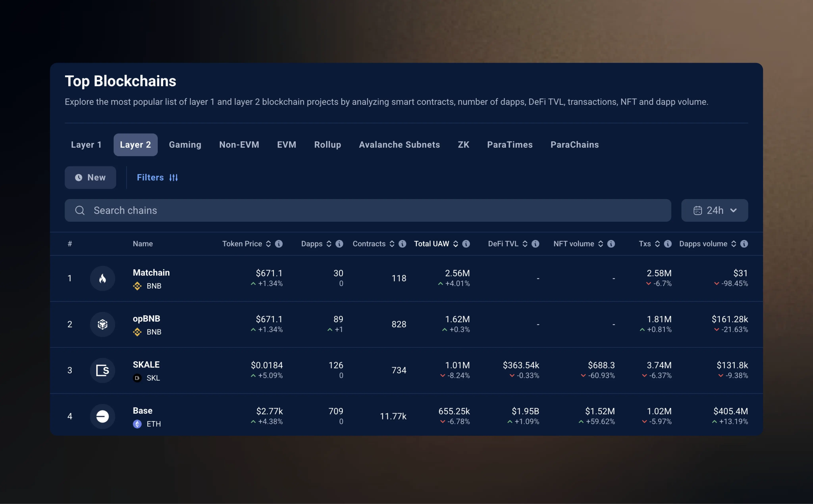
Task: Switch to the Gaming tab
Action: pyautogui.click(x=185, y=145)
